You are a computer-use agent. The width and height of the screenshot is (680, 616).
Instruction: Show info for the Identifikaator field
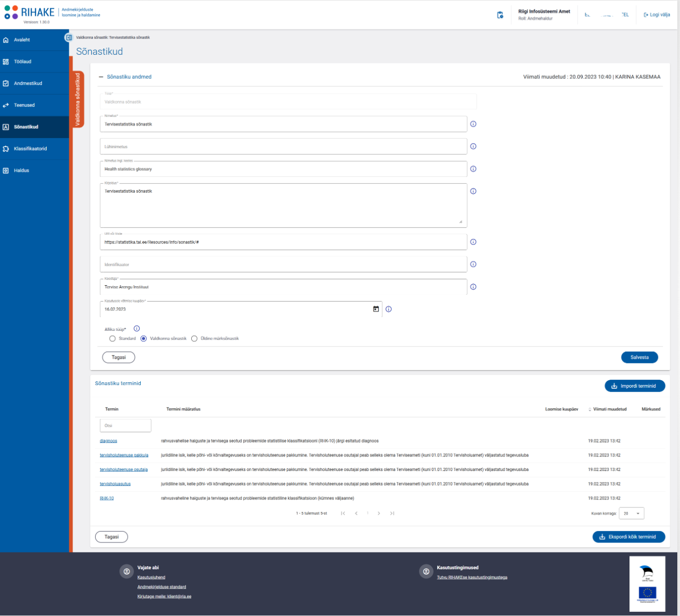473,264
